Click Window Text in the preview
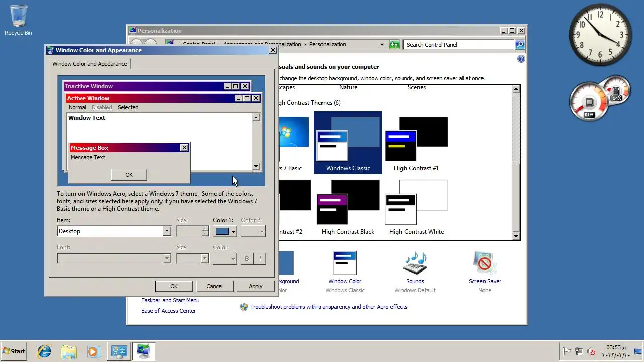Image resolution: width=644 pixels, height=362 pixels. [87, 118]
